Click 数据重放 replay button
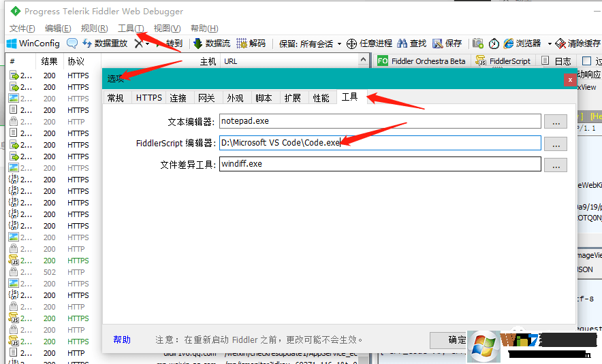This screenshot has width=602, height=364. point(105,44)
